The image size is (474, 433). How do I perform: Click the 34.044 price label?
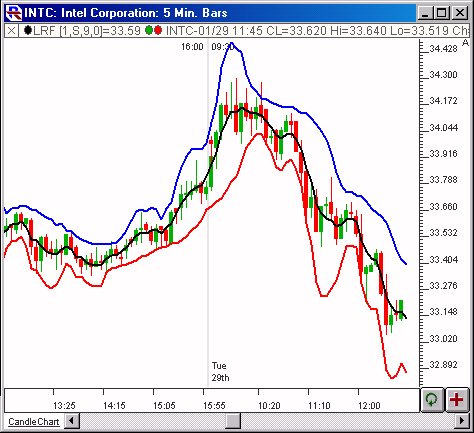[x=443, y=128]
